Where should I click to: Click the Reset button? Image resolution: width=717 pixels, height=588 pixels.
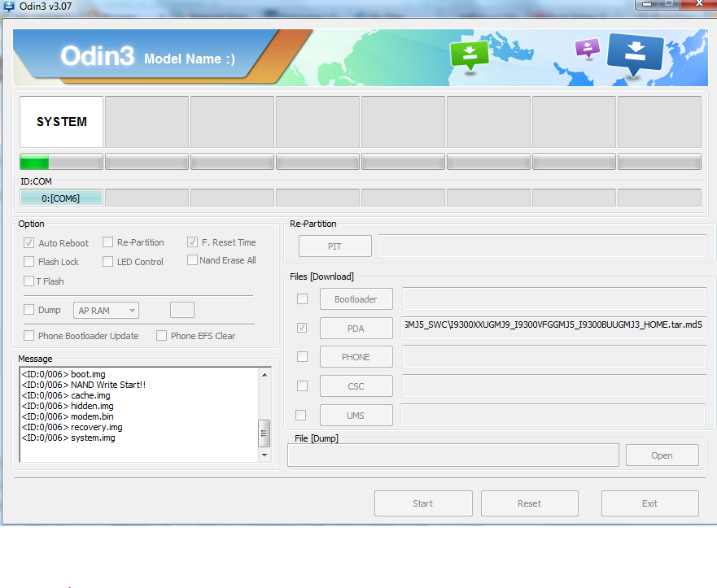[x=530, y=503]
